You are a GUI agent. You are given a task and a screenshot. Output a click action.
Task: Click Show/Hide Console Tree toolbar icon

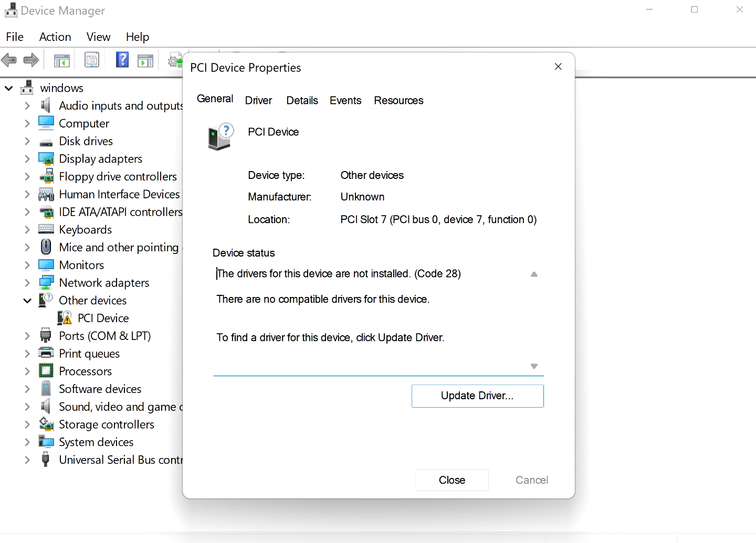tap(62, 61)
